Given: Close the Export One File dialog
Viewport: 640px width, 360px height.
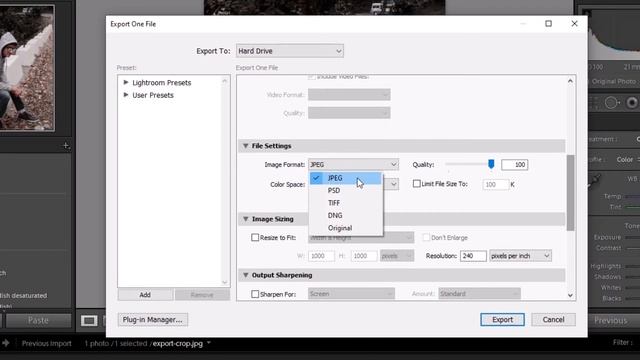Looking at the screenshot, I should (574, 24).
